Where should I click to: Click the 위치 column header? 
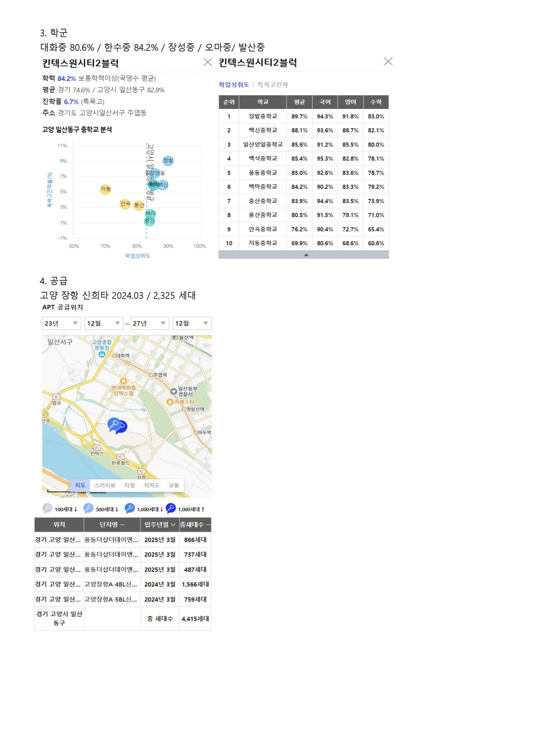(59, 524)
